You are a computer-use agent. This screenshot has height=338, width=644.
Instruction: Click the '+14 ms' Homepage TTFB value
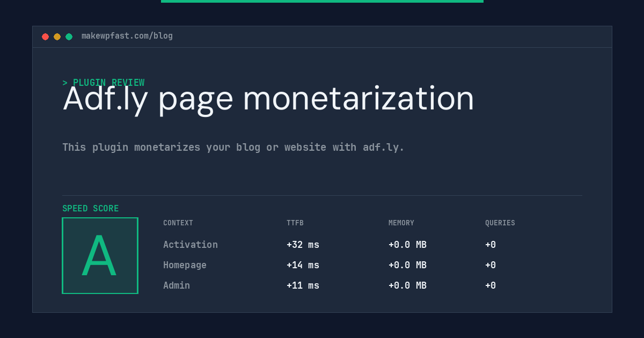click(x=303, y=265)
